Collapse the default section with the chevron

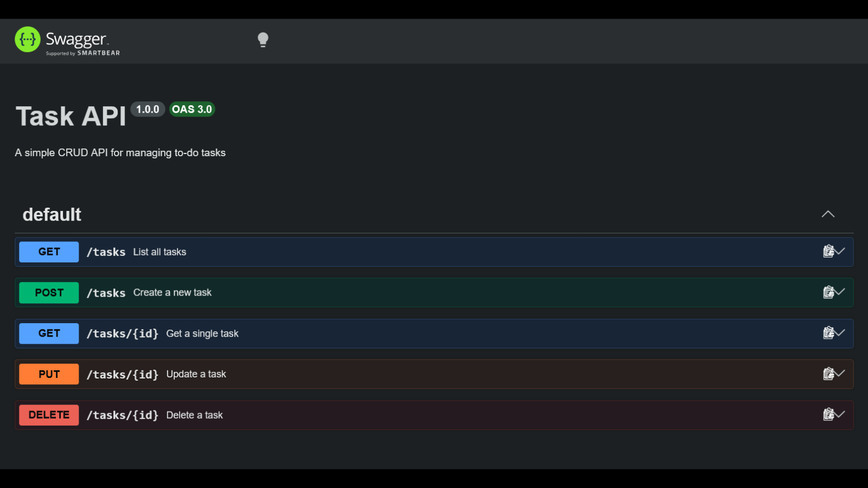click(828, 214)
